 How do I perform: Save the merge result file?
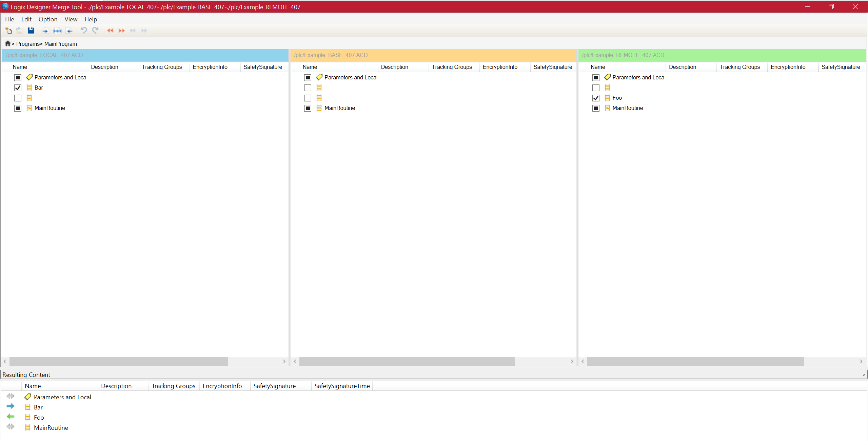31,31
